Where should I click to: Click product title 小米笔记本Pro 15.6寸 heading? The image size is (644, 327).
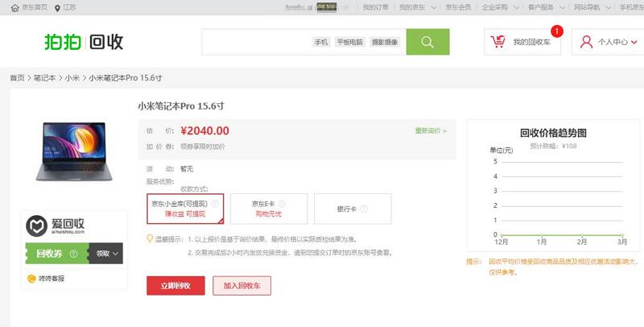(181, 106)
